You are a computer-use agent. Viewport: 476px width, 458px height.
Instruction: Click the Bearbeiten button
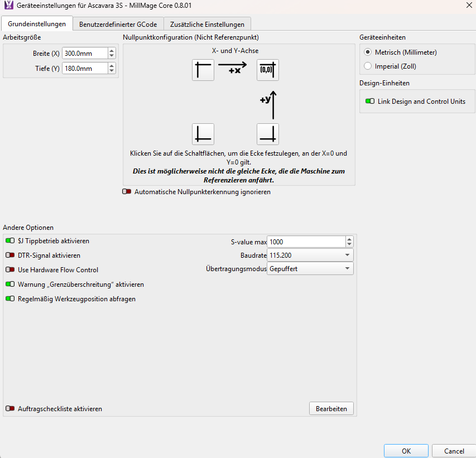(x=331, y=409)
